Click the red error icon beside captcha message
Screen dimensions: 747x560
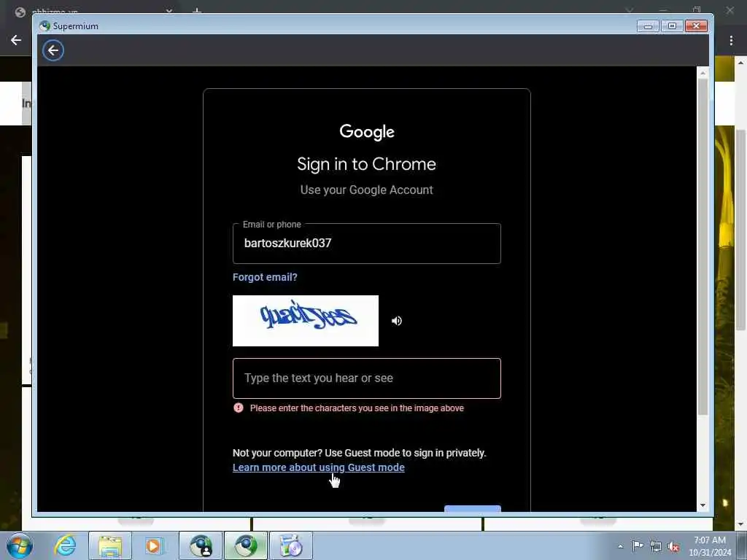coord(239,408)
